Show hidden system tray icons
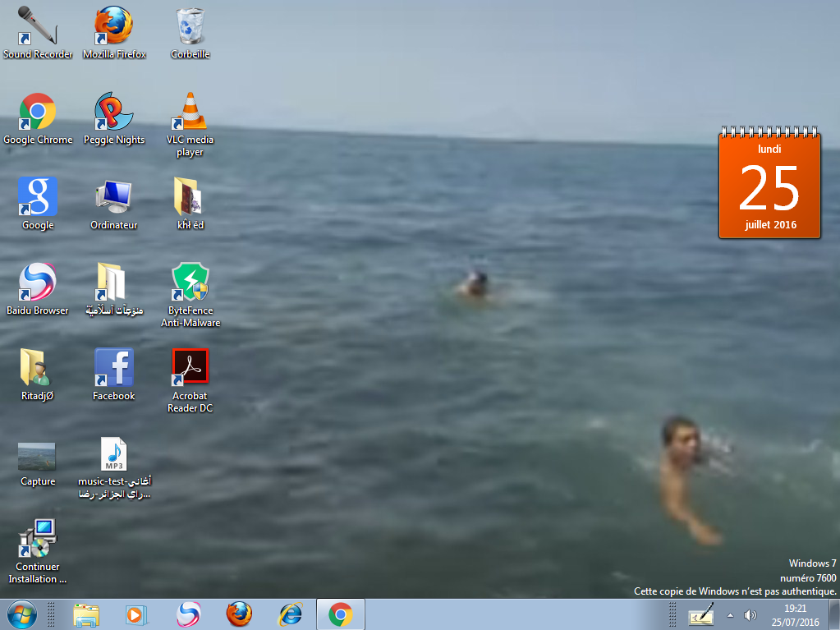The image size is (840, 630). pyautogui.click(x=730, y=614)
